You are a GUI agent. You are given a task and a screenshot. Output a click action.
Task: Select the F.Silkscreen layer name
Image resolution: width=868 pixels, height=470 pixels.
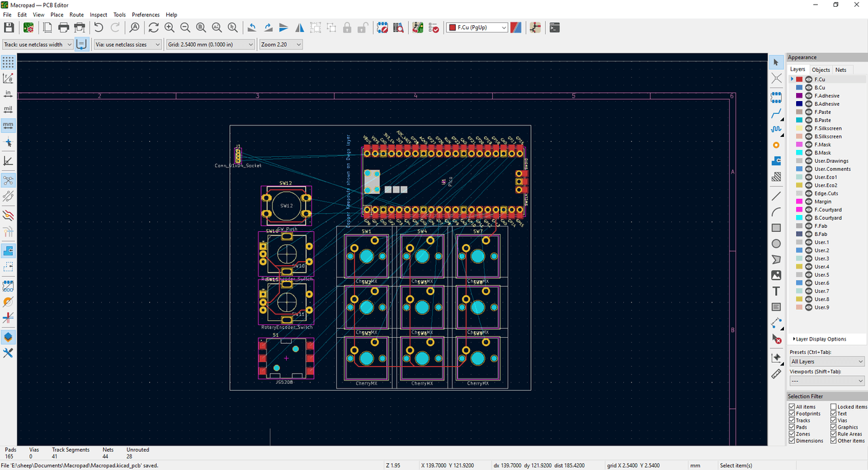pos(828,128)
